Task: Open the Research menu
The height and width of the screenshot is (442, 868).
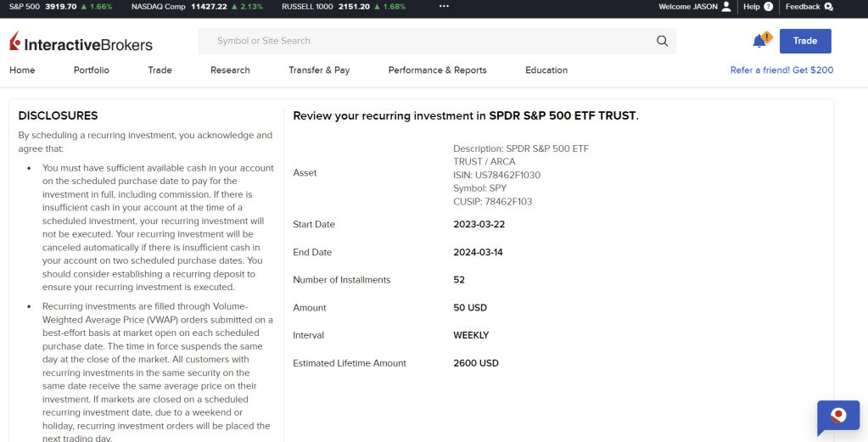Action: point(230,70)
